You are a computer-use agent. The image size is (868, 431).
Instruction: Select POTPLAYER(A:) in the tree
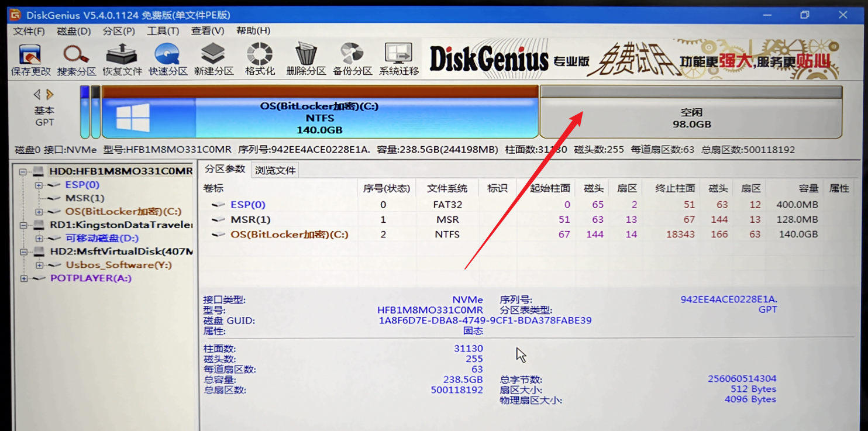91,278
